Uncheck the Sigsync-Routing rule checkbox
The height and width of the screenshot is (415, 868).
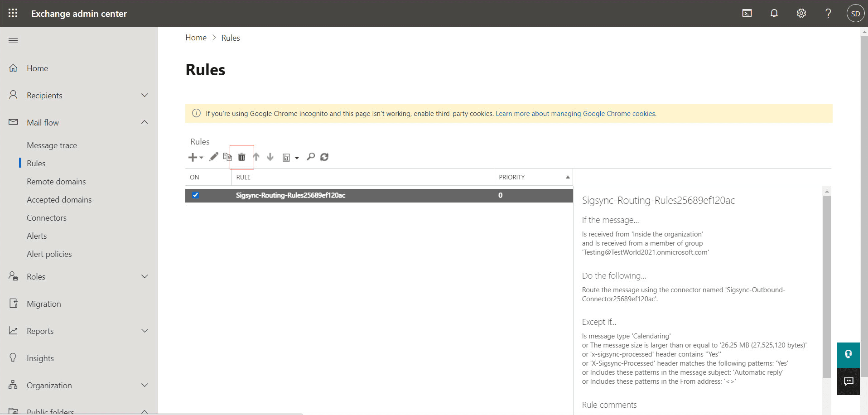pos(195,195)
